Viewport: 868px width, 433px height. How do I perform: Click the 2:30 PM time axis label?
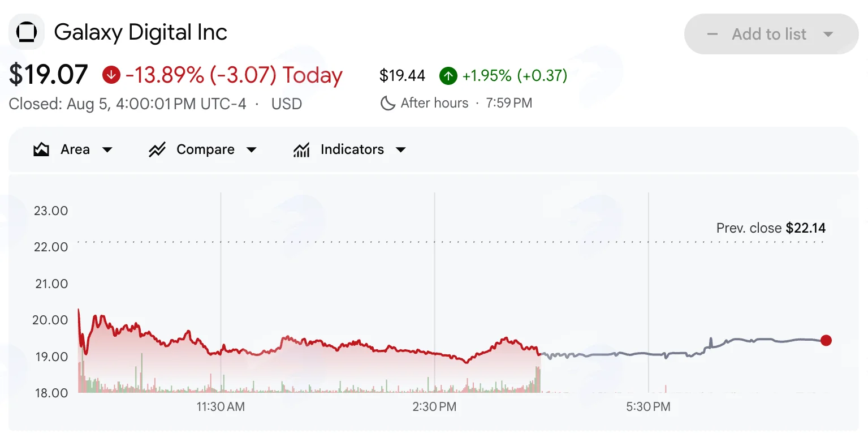(434, 406)
